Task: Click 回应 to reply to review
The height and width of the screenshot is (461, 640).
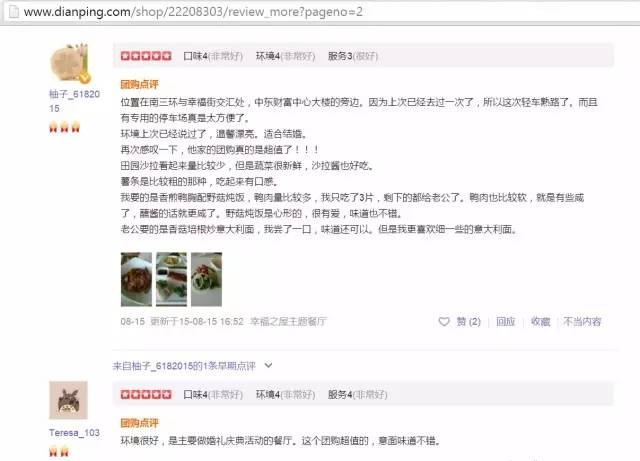Action: click(x=505, y=322)
